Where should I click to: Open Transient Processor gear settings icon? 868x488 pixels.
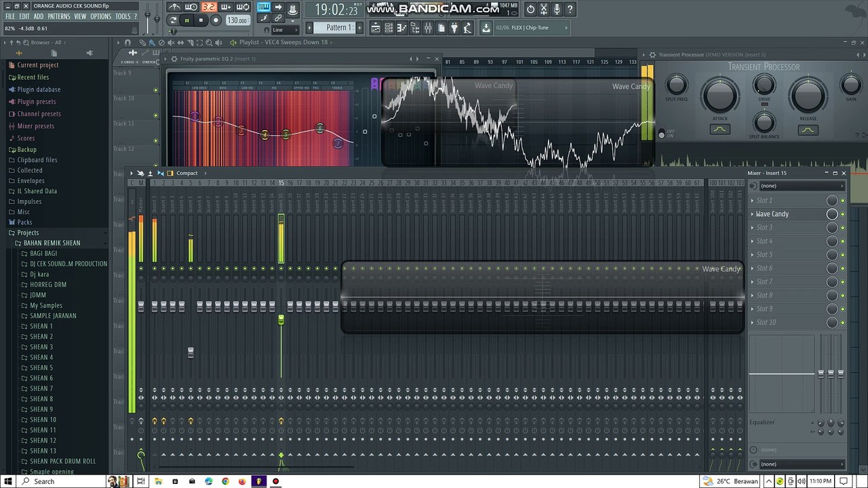652,55
